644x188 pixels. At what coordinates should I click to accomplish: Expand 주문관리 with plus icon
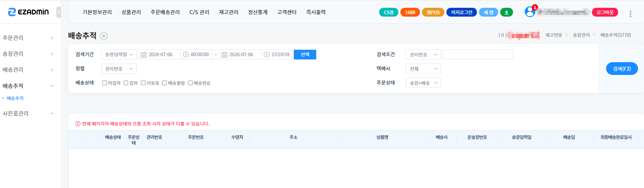(x=52, y=38)
